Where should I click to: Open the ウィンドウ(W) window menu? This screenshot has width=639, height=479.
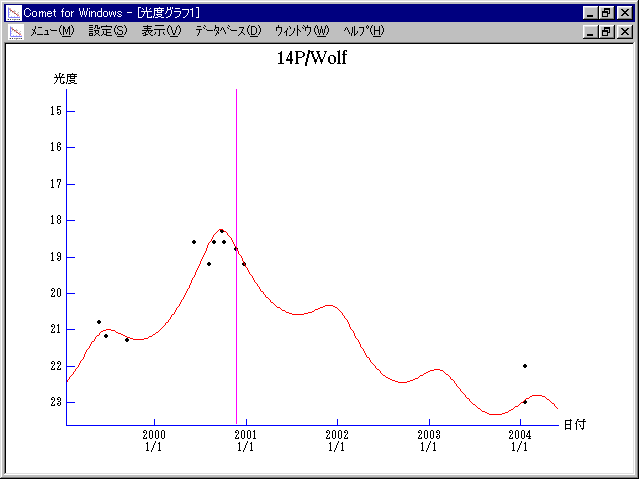pos(301,31)
